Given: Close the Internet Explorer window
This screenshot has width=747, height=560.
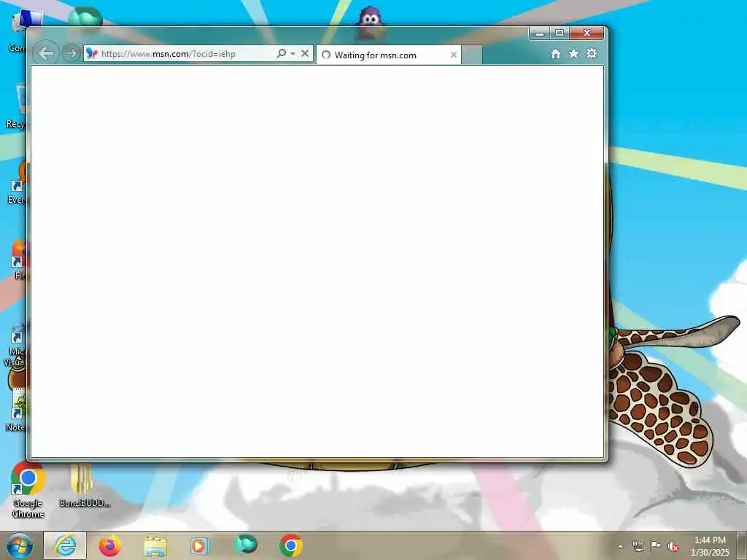Looking at the screenshot, I should point(587,34).
